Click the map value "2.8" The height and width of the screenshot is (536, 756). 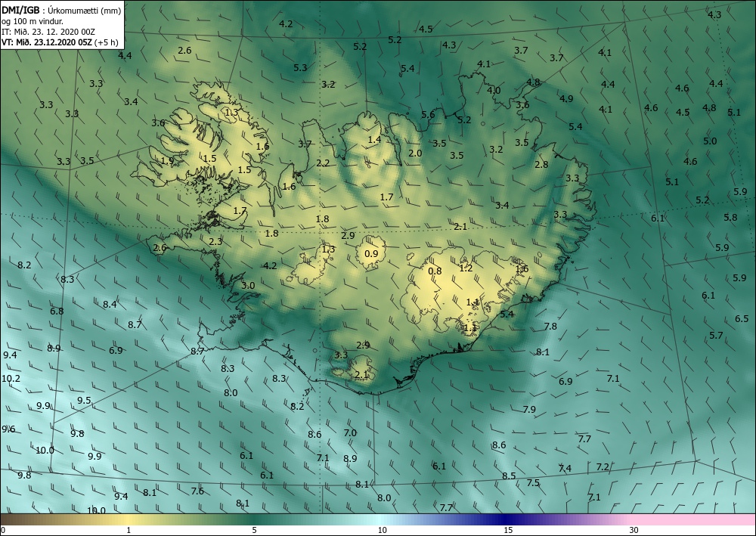click(x=541, y=165)
